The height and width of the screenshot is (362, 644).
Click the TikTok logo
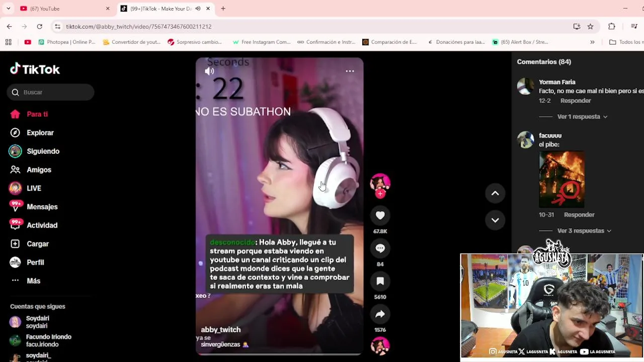tap(35, 69)
